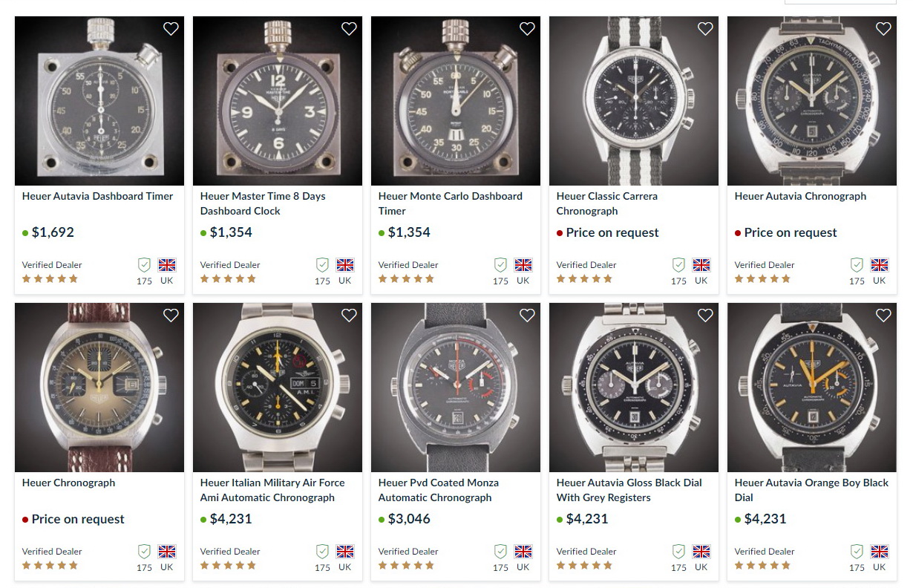The height and width of the screenshot is (588, 913).
Task: Add Heuer Classic Carrera Chronograph to favorites
Action: click(705, 29)
